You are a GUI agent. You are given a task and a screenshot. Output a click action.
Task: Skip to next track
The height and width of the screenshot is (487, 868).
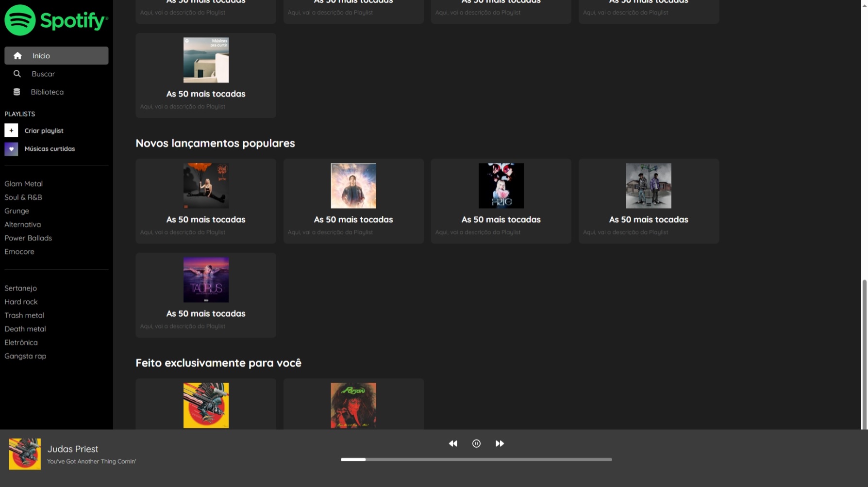pos(500,443)
